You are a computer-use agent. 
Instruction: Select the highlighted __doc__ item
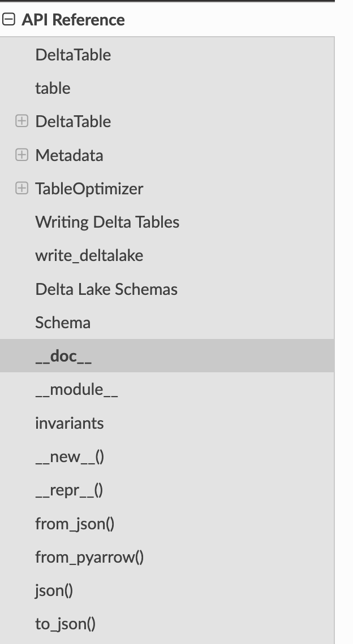[62, 356]
